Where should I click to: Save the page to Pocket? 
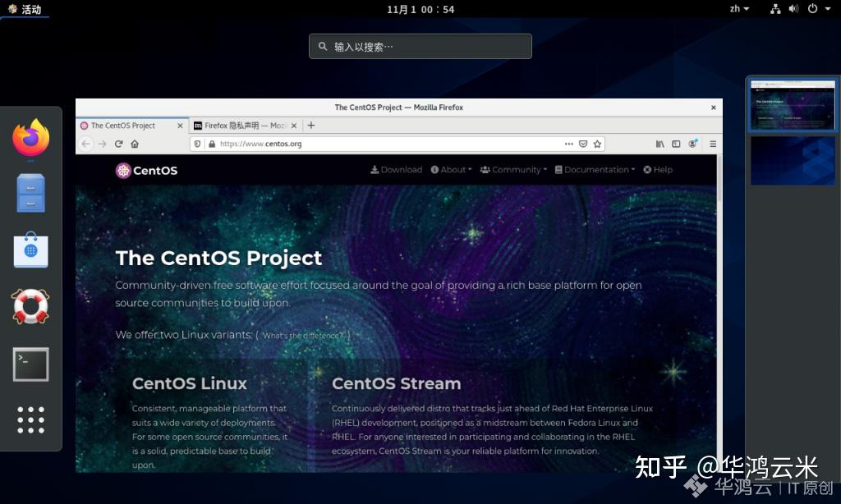583,144
